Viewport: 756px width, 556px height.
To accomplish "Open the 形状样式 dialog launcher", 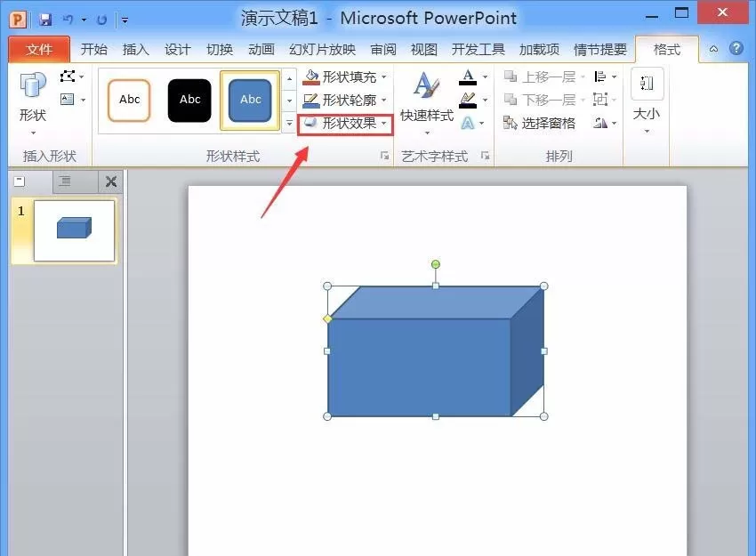I will [384, 156].
